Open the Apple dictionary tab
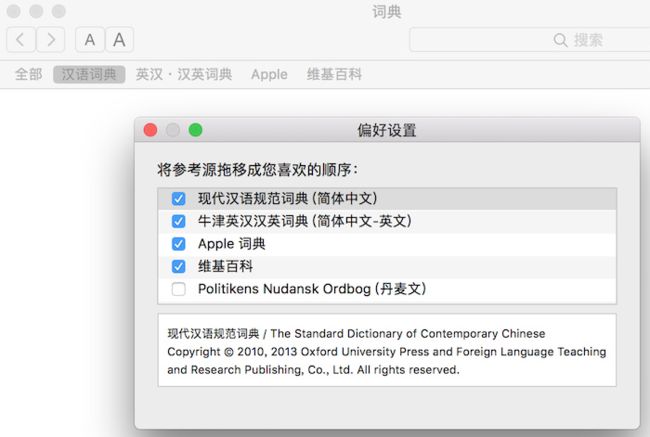 tap(269, 75)
